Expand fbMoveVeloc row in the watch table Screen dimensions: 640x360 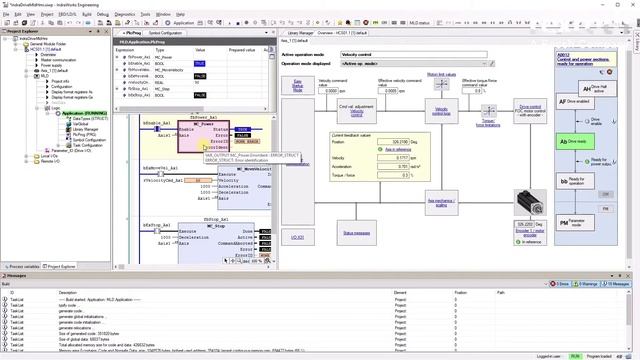point(117,70)
